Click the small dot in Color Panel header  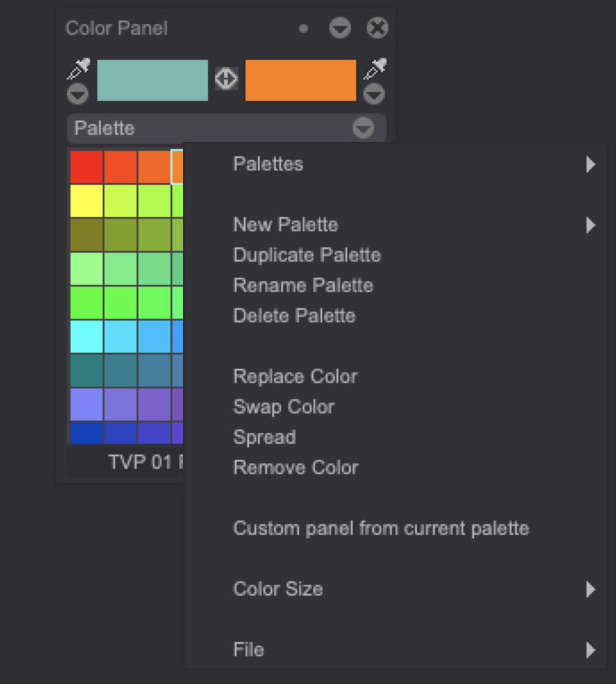(x=304, y=29)
